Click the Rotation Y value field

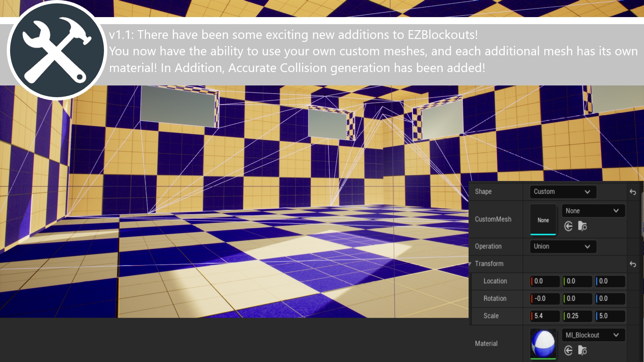pos(578,299)
